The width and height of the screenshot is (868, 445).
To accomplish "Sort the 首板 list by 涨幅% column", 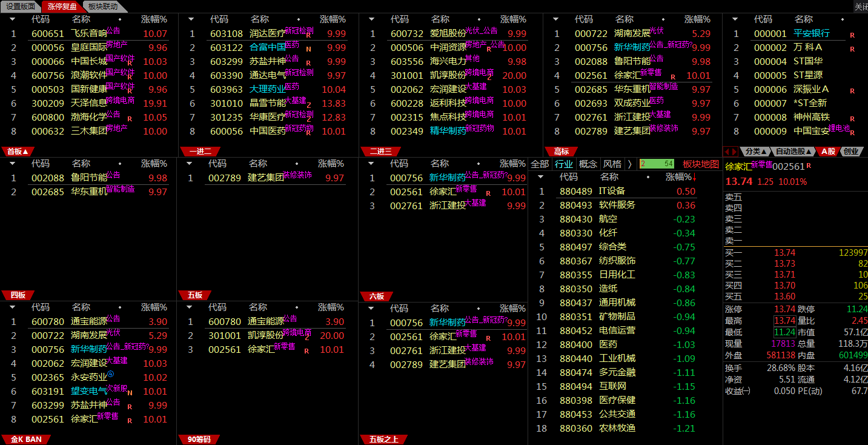I will tap(154, 19).
